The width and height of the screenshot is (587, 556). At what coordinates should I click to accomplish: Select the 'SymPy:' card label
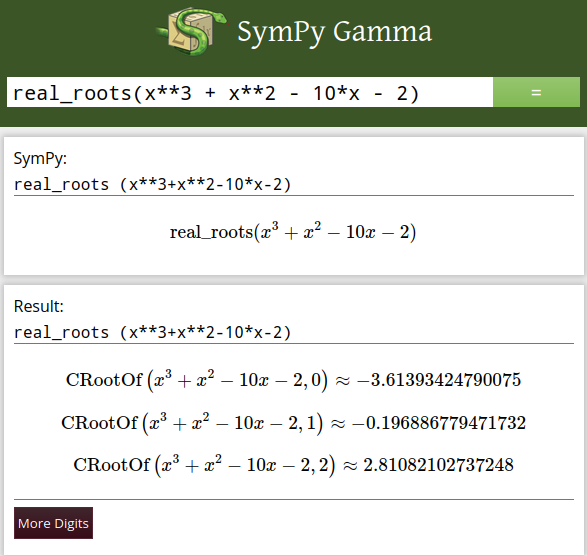pyautogui.click(x=40, y=158)
